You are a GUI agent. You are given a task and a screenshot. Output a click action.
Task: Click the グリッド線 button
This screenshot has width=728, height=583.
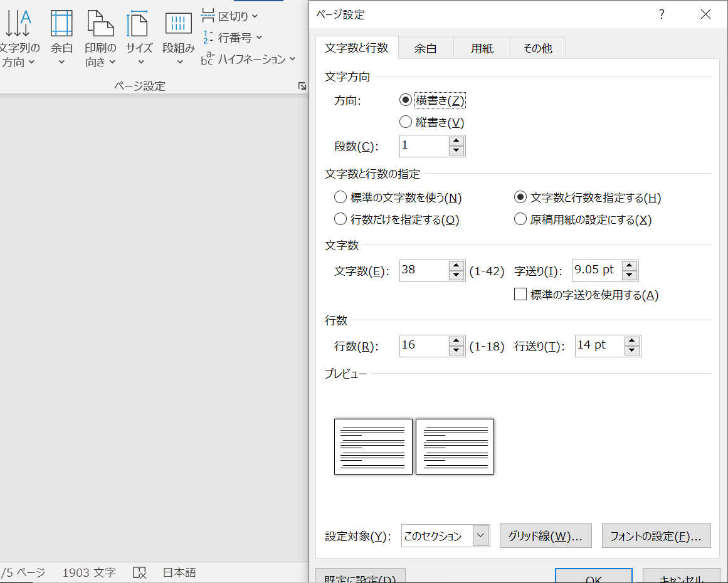[x=545, y=535]
